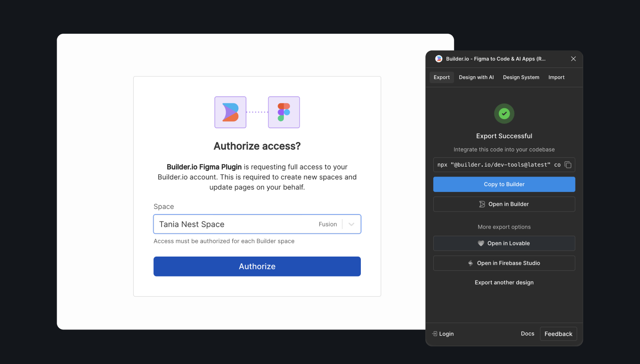Click the green export success checkmark
This screenshot has height=364, width=640.
(504, 114)
